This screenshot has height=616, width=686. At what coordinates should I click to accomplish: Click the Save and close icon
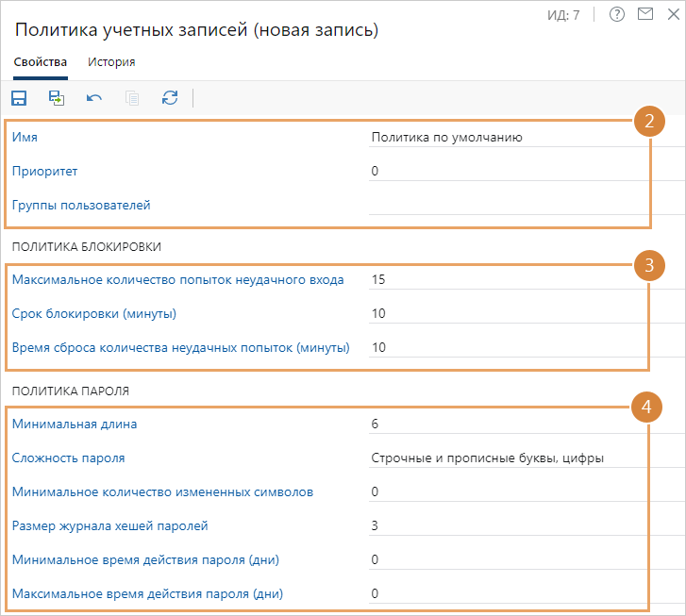pyautogui.click(x=57, y=97)
